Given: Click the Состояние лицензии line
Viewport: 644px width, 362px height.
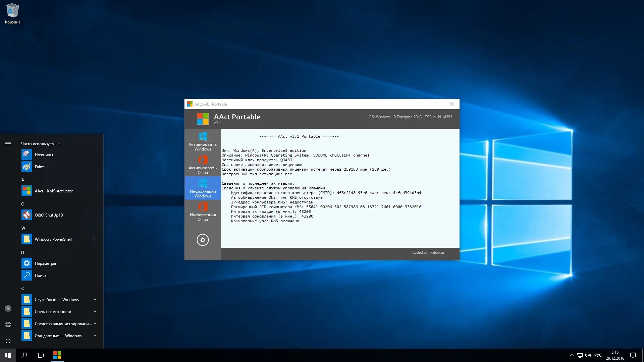Looking at the screenshot, I should tap(262, 165).
